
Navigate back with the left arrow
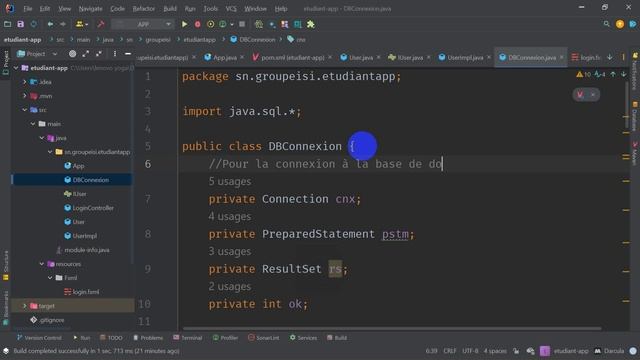50,24
